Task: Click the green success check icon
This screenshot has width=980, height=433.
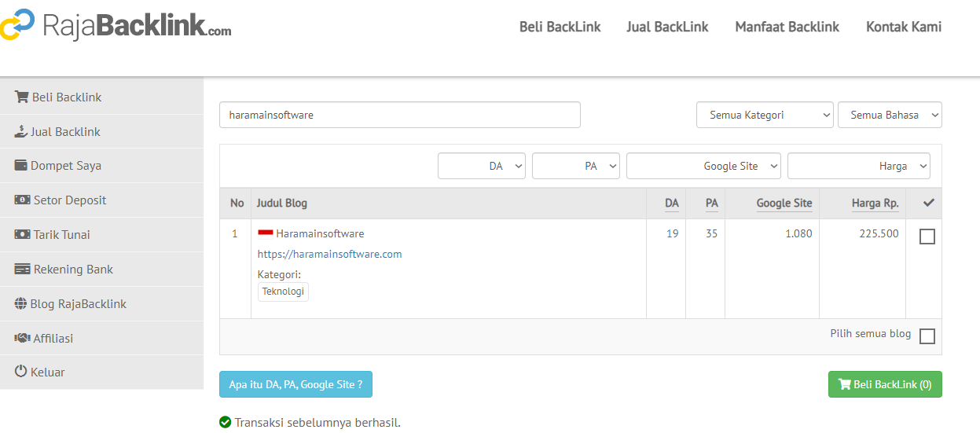Action: 226,423
